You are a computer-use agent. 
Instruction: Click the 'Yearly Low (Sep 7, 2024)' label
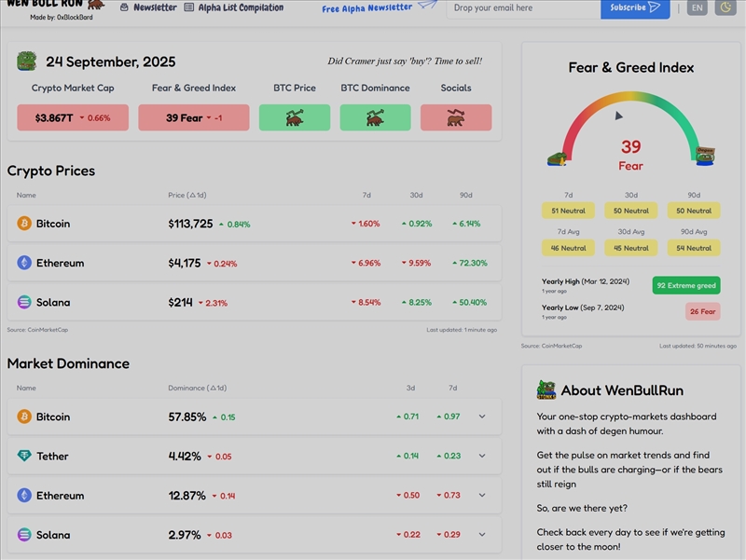click(x=583, y=307)
